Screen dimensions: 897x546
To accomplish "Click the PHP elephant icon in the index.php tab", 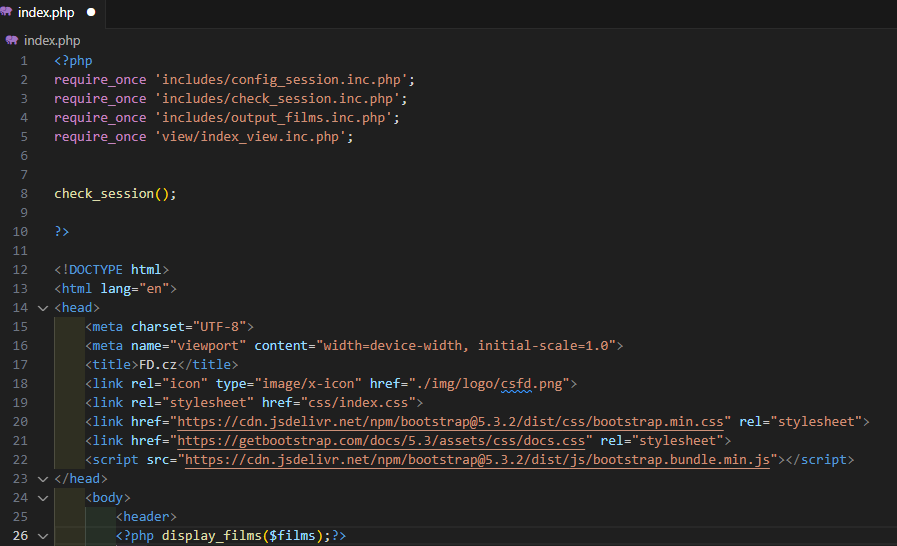I will click(x=7, y=12).
